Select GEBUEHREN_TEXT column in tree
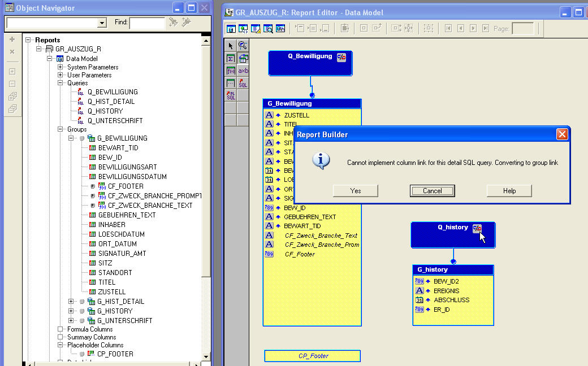588x366 pixels. pos(127,215)
